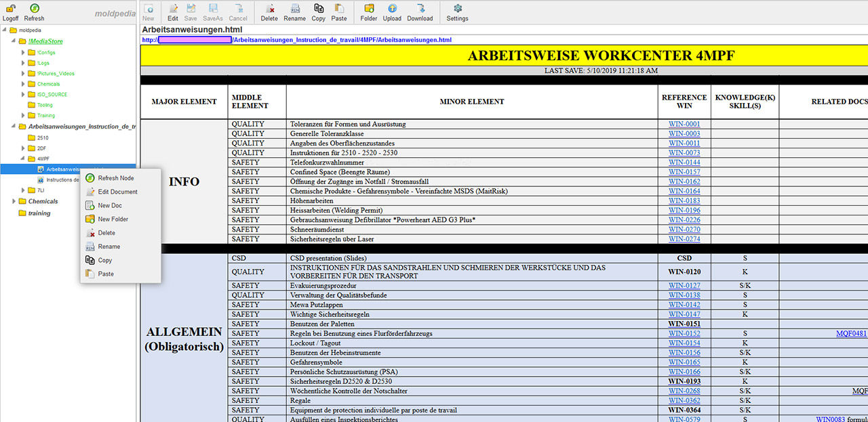Viewport: 868px width, 422px height.
Task: Select the 2510 folder
Action: tap(43, 138)
